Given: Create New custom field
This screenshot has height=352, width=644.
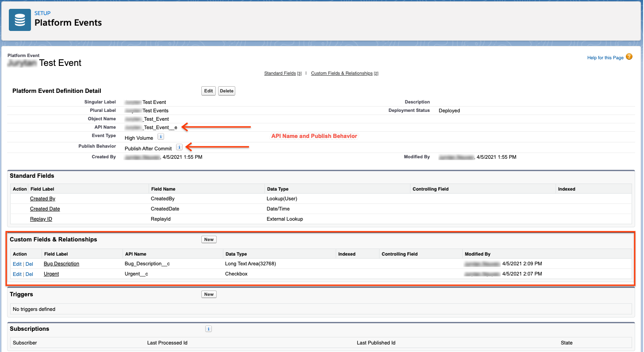Looking at the screenshot, I should 209,240.
